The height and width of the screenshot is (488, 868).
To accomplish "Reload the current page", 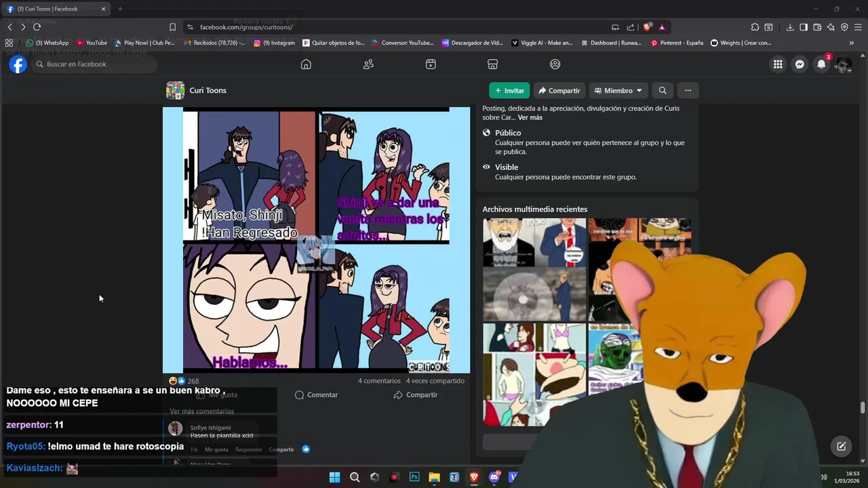I will coord(37,27).
